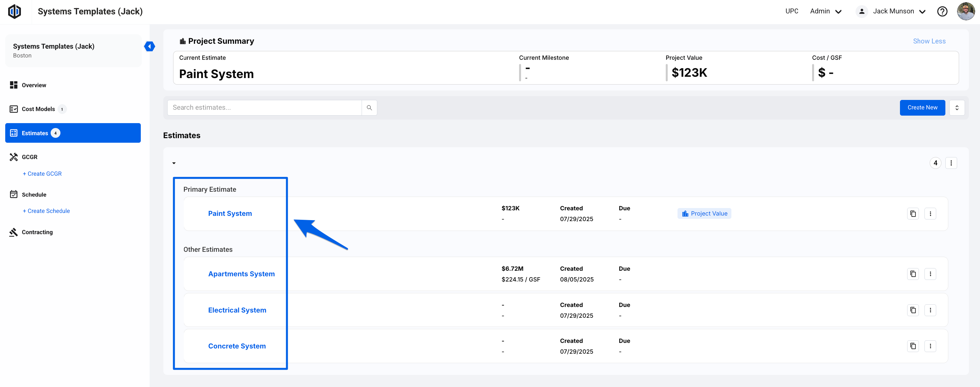Open more options for Electrical System
Image resolution: width=980 pixels, height=387 pixels.
click(930, 310)
